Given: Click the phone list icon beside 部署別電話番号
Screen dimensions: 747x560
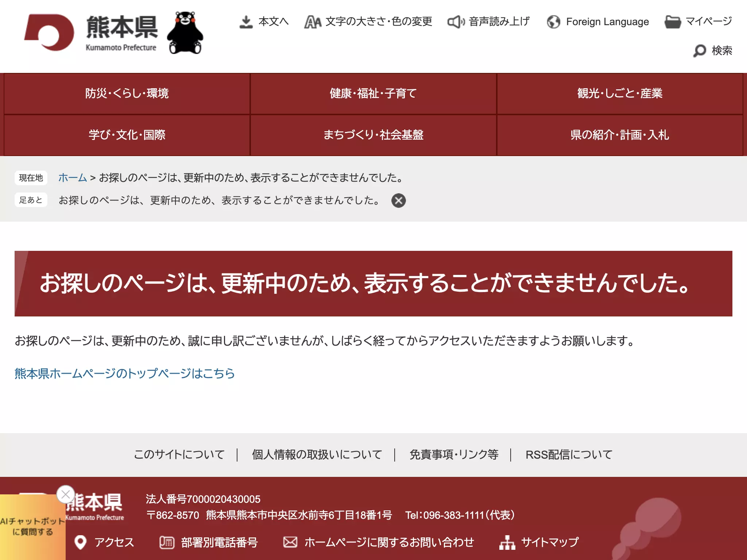Looking at the screenshot, I should pos(167,542).
